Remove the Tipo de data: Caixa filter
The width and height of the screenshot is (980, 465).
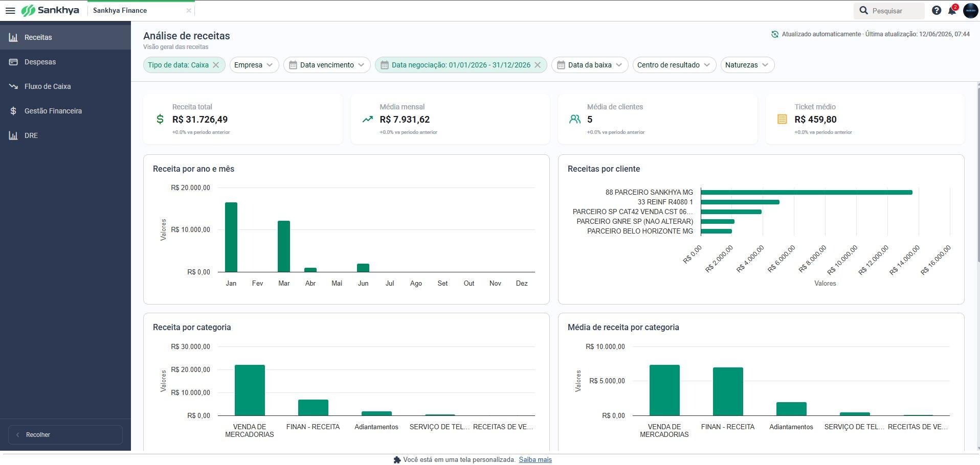coord(216,65)
